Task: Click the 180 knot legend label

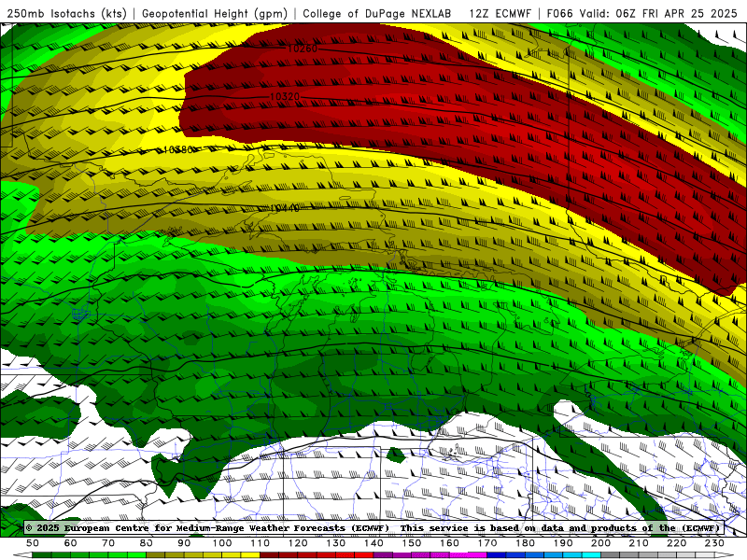Action: pyautogui.click(x=525, y=543)
